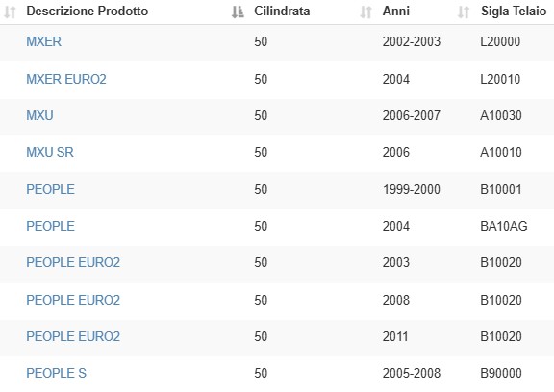Open the PEOPLE EURO2 2008 link
Image resolution: width=554 pixels, height=392 pixels.
click(x=73, y=301)
